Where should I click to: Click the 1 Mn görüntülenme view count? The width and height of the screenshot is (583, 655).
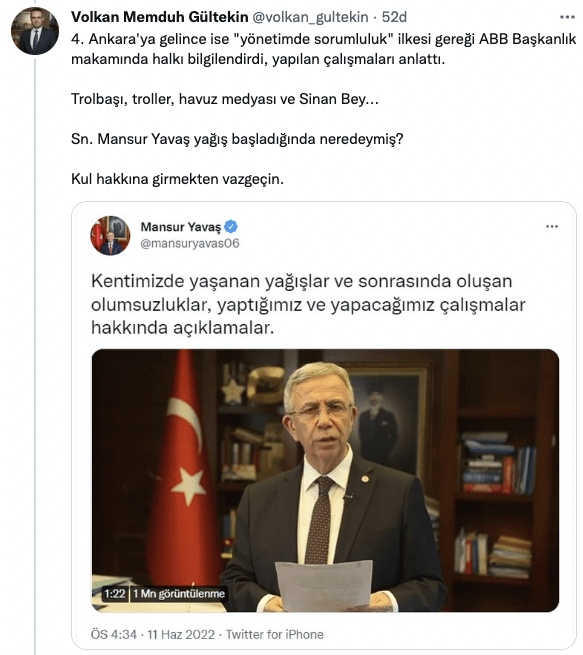point(179,594)
